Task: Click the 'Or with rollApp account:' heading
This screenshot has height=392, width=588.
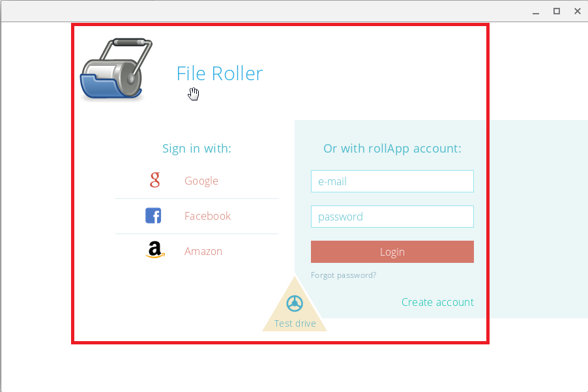Action: point(392,149)
